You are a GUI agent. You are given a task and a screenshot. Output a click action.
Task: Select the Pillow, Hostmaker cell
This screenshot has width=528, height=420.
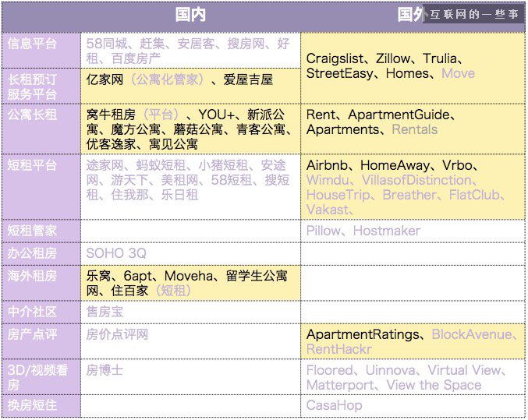pos(413,231)
